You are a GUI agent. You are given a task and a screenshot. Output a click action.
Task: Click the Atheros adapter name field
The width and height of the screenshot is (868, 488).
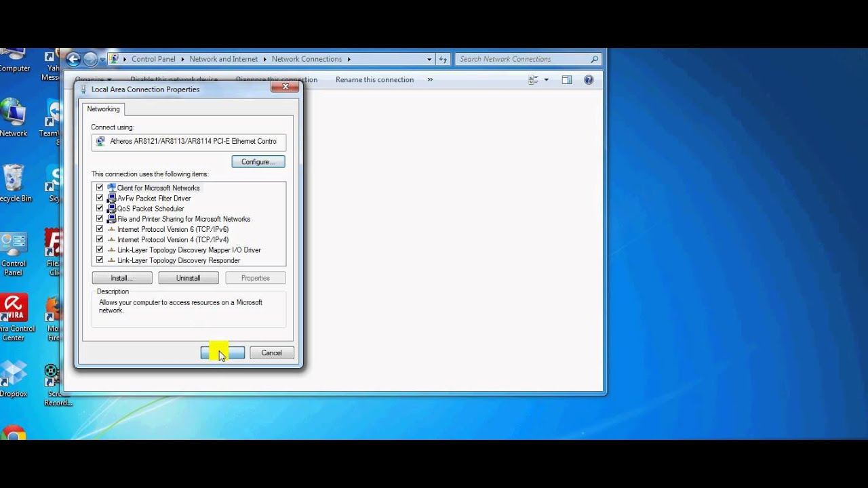point(189,142)
